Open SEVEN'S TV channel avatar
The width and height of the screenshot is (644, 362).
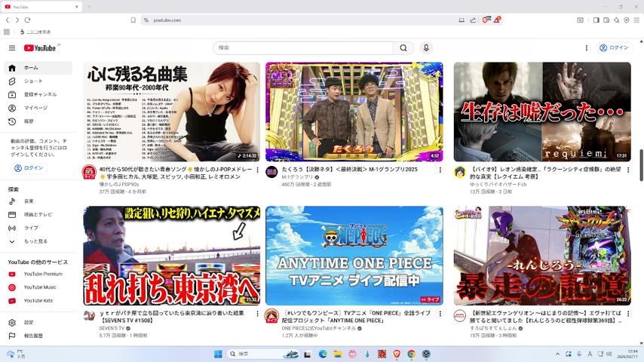click(x=89, y=315)
